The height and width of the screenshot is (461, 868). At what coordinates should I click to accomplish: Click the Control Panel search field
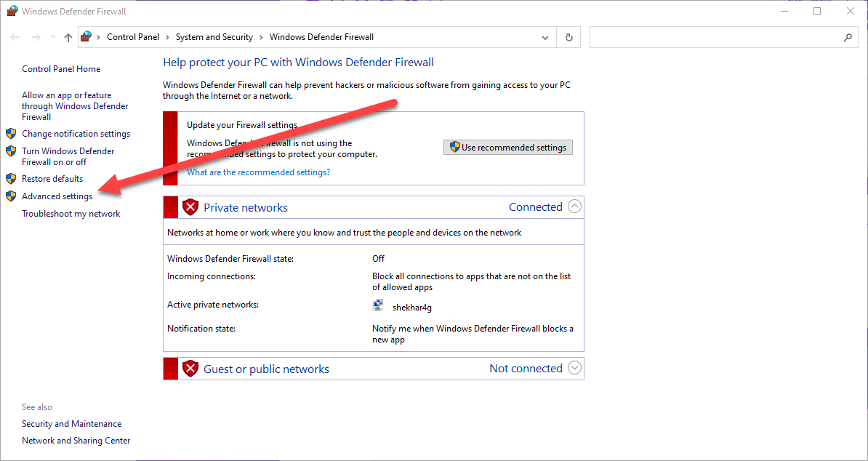pyautogui.click(x=716, y=37)
